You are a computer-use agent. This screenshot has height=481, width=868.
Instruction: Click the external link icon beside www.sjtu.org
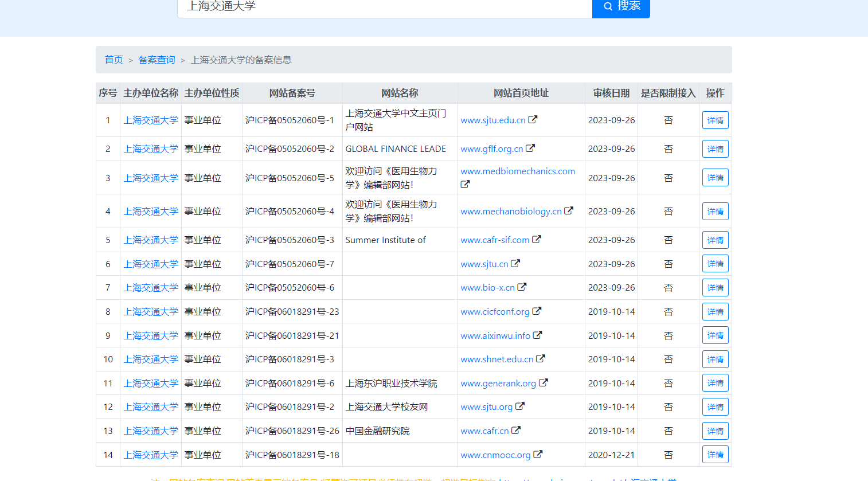(520, 406)
